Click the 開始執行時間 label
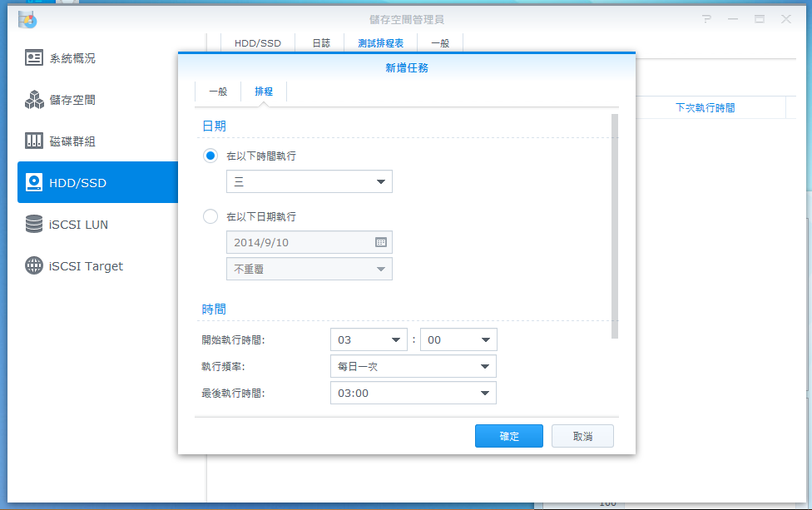Viewport: 812px width, 510px height. pos(233,339)
